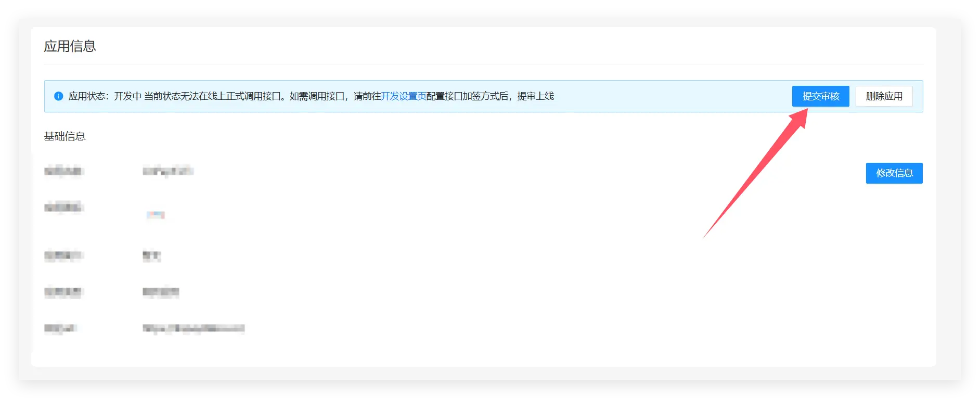
Task: Select the fourth row's blurred field label
Action: [63, 292]
